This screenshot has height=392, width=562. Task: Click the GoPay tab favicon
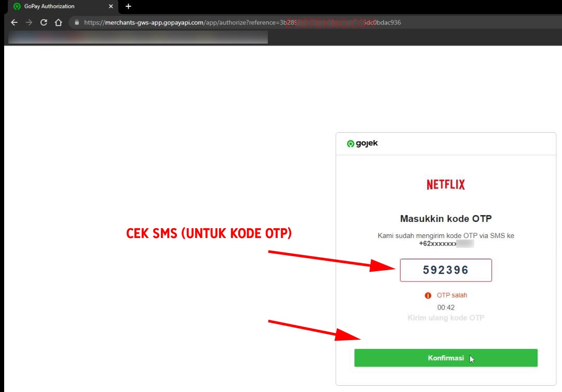(x=17, y=6)
